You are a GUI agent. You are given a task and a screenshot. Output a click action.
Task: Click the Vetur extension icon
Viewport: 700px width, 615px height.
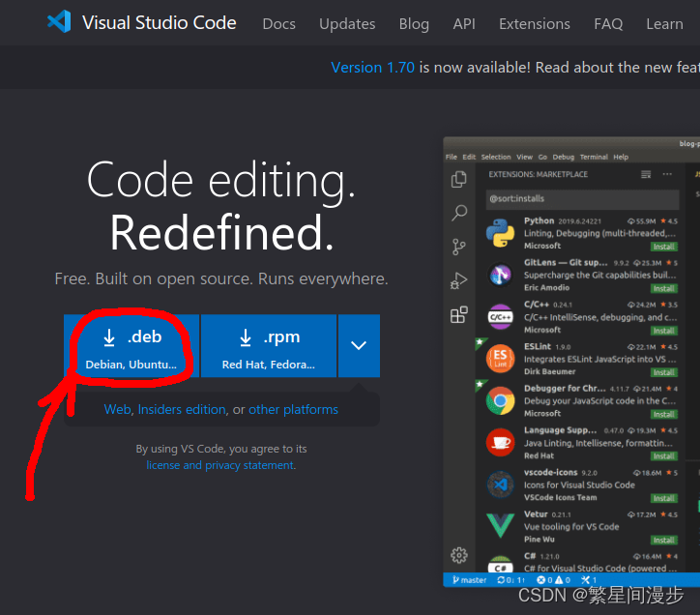pyautogui.click(x=500, y=526)
